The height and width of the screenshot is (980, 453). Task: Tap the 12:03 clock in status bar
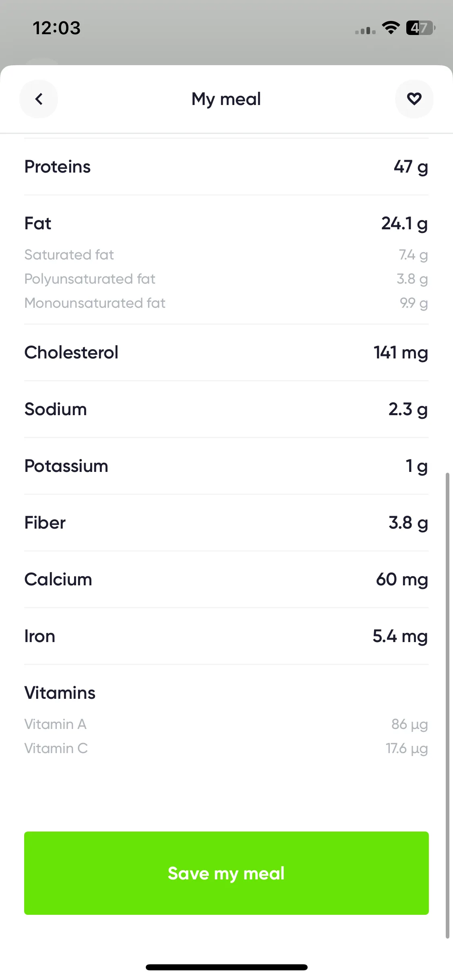(57, 28)
